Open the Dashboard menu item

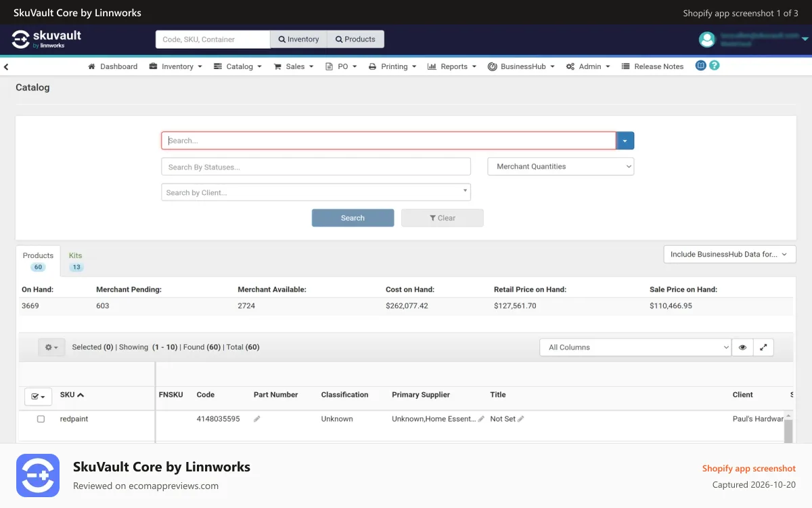point(112,66)
